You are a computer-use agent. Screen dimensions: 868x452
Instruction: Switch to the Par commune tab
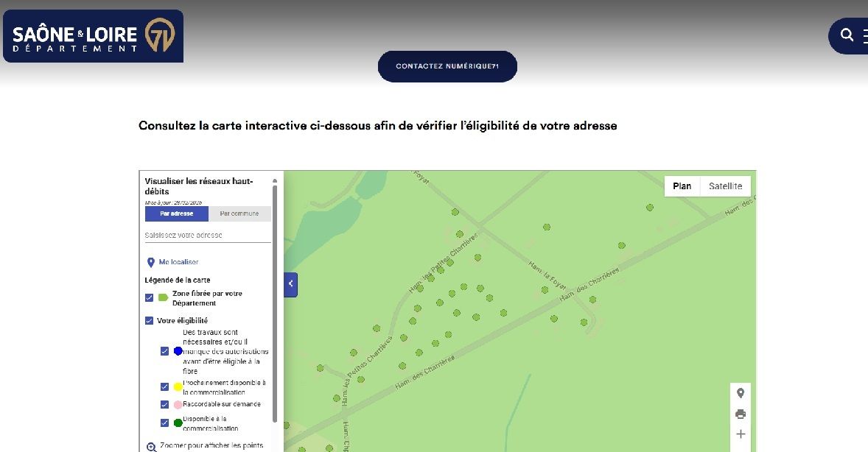(x=239, y=213)
